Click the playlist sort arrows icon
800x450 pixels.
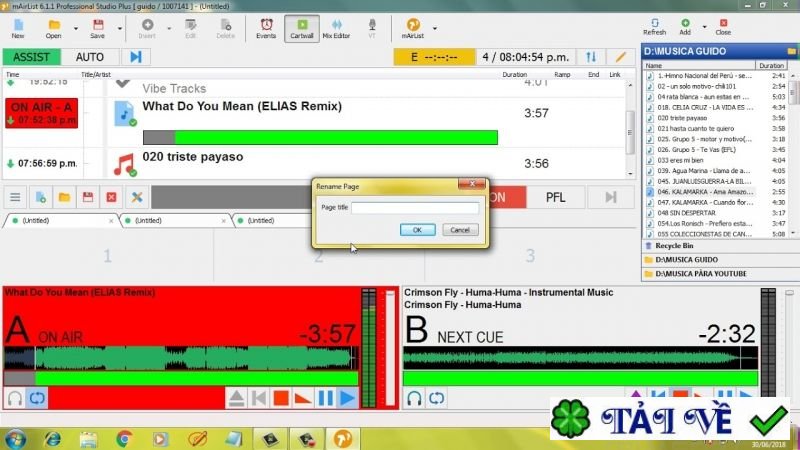coord(591,57)
